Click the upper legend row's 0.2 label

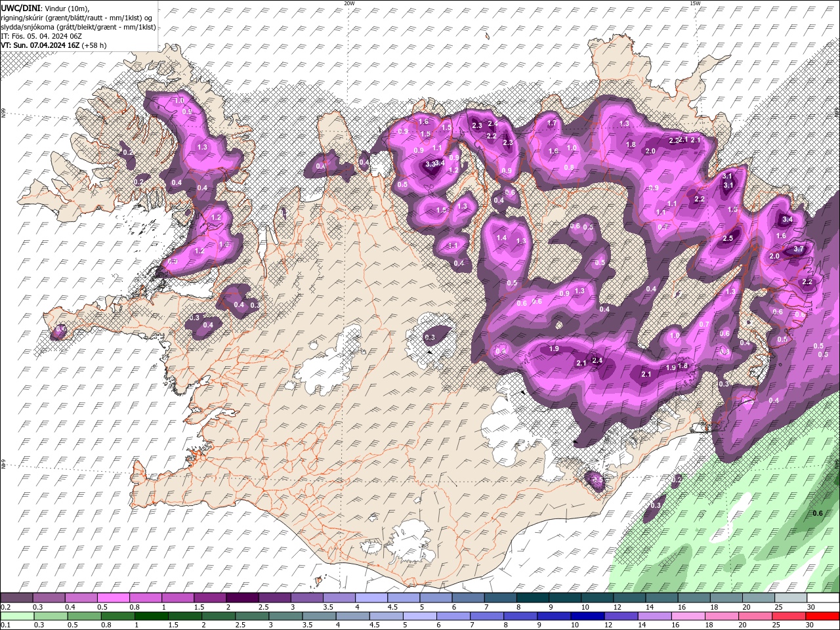pos(7,608)
